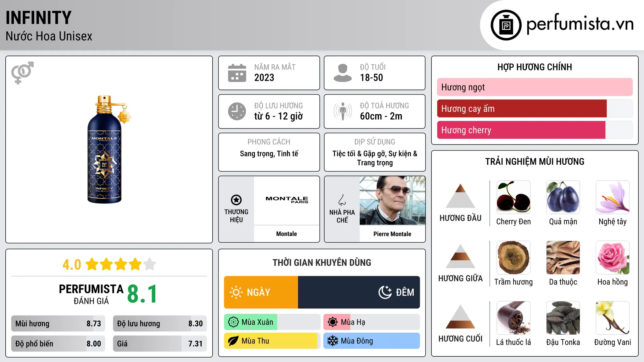
Task: Click the sillage icon beside ĐỘ TOẢ HƯƠNG
Action: (342, 111)
